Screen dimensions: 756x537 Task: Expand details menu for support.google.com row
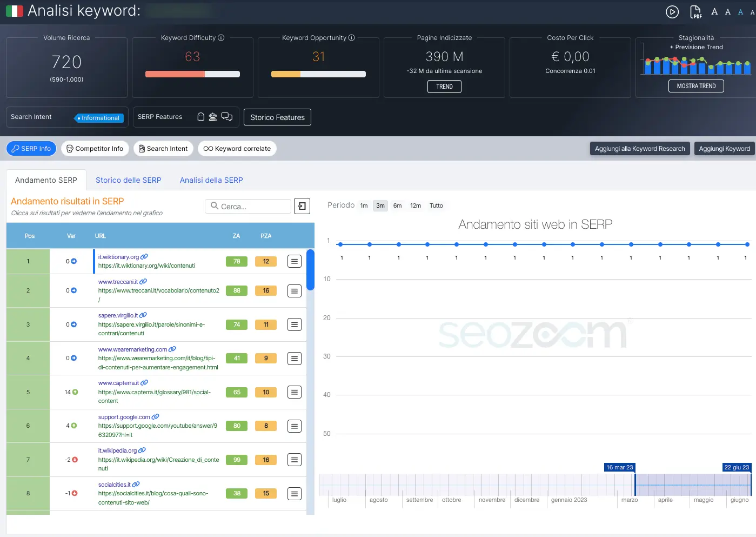(x=294, y=426)
